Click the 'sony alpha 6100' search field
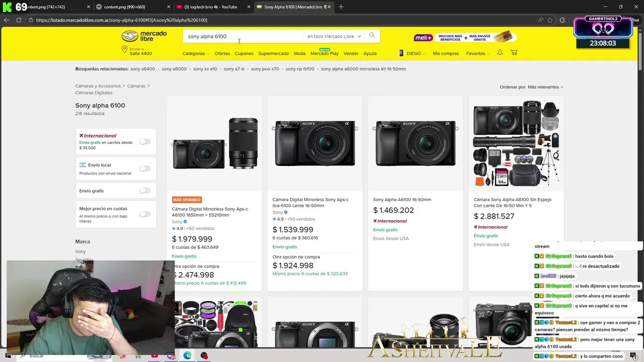Image resolution: width=644 pixels, height=362 pixels. (243, 36)
